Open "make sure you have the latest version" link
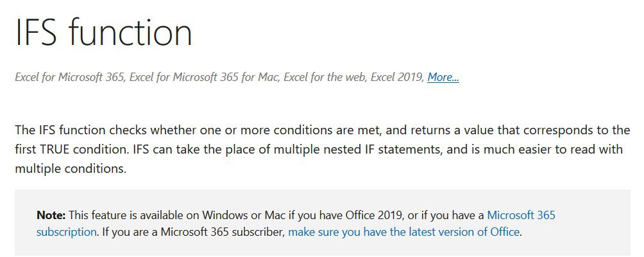Image resolution: width=644 pixels, height=257 pixels. pos(404,232)
